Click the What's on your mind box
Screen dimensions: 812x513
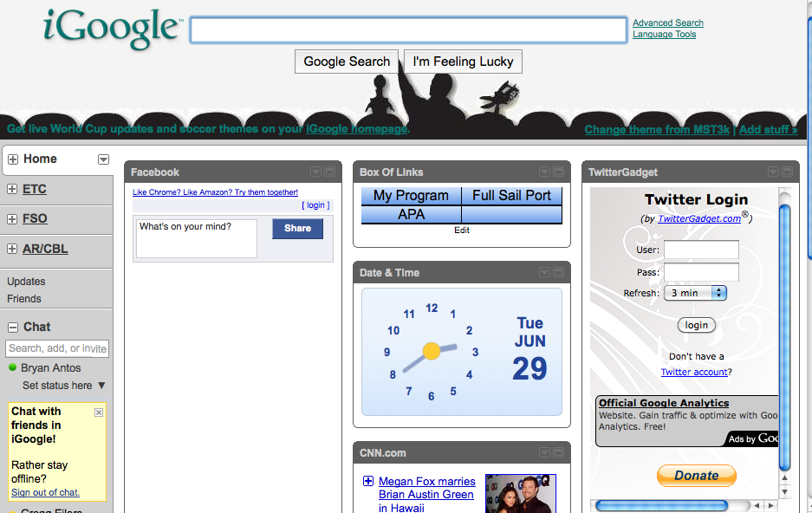coord(196,238)
